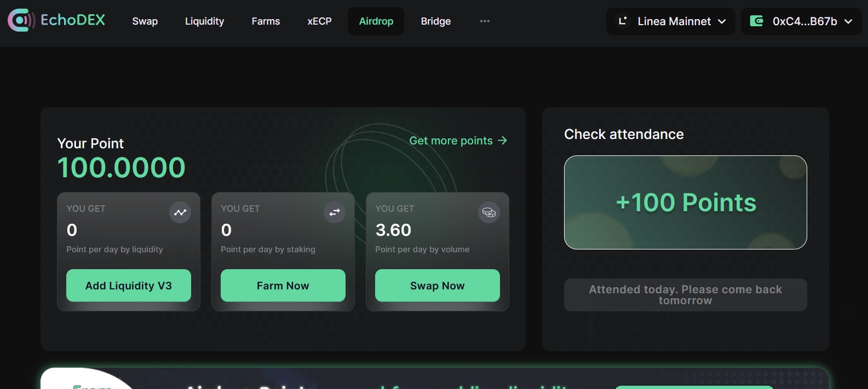
Task: Click the Linea network logo icon
Action: (623, 21)
